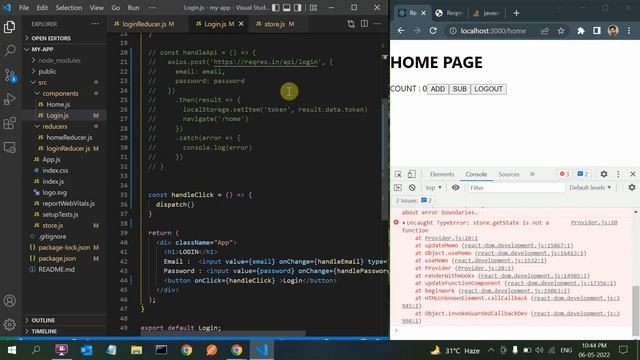Click the ADD button on home page
The width and height of the screenshot is (640, 360).
(x=438, y=89)
